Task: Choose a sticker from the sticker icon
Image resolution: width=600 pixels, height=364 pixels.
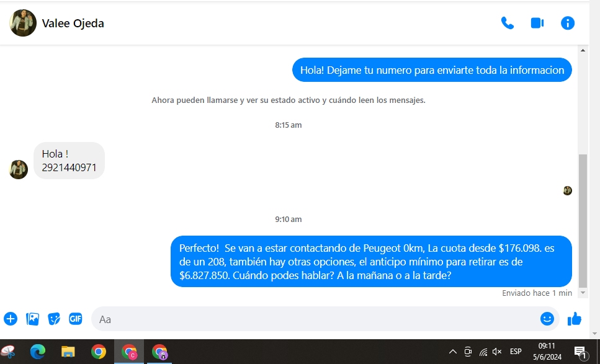Action: 54,319
